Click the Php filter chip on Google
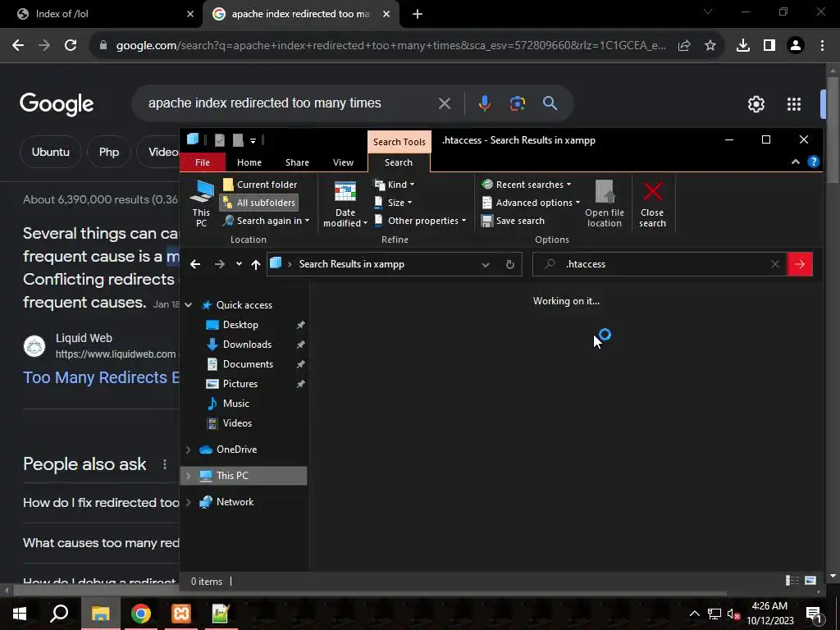Image resolution: width=840 pixels, height=630 pixels. click(109, 152)
